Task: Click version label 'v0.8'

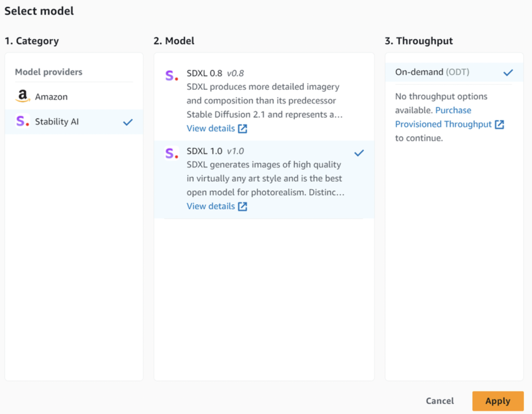Action: pyautogui.click(x=235, y=73)
